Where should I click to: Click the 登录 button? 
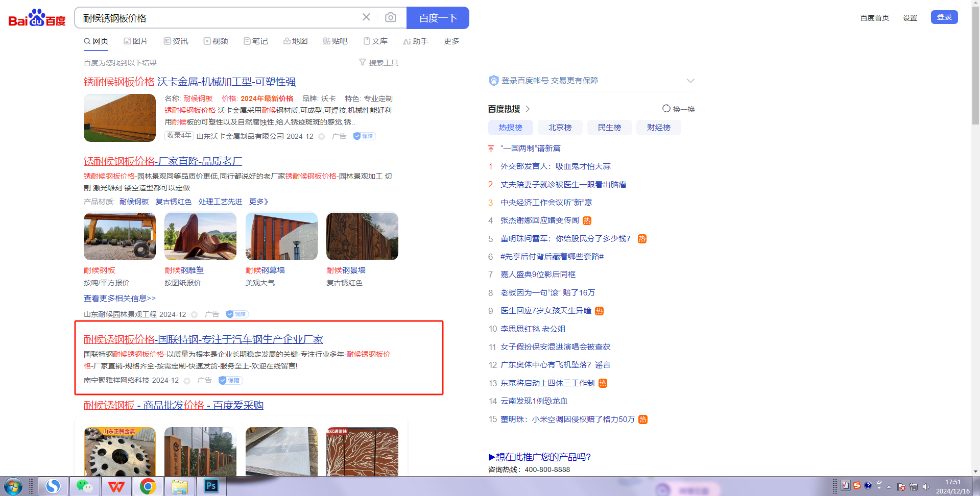tap(944, 17)
